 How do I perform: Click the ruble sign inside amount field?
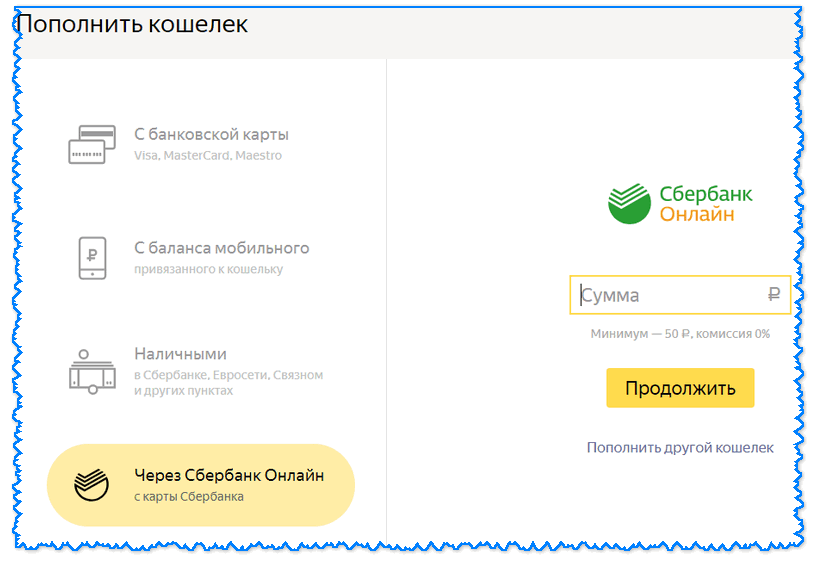(x=773, y=295)
